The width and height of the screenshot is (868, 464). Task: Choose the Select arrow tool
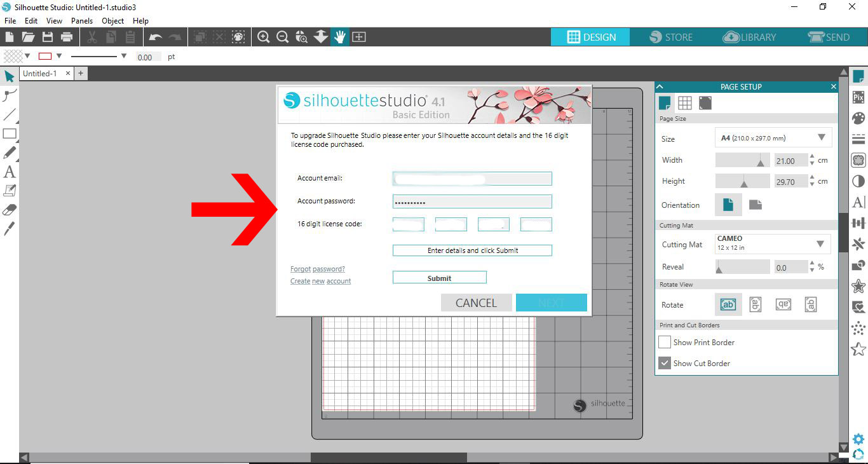click(x=10, y=76)
